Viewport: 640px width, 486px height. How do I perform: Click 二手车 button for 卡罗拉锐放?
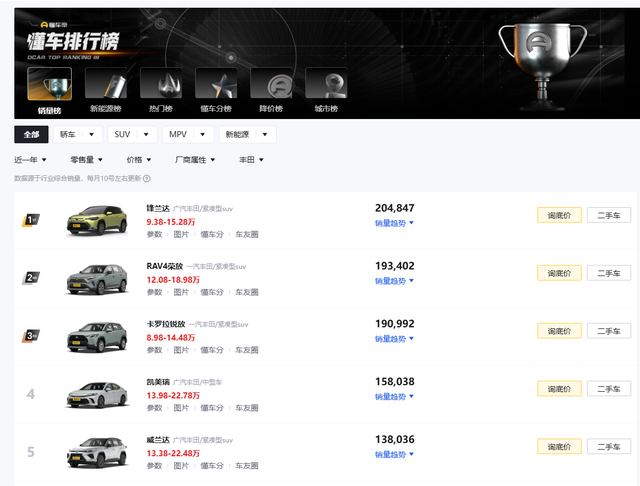coord(609,331)
